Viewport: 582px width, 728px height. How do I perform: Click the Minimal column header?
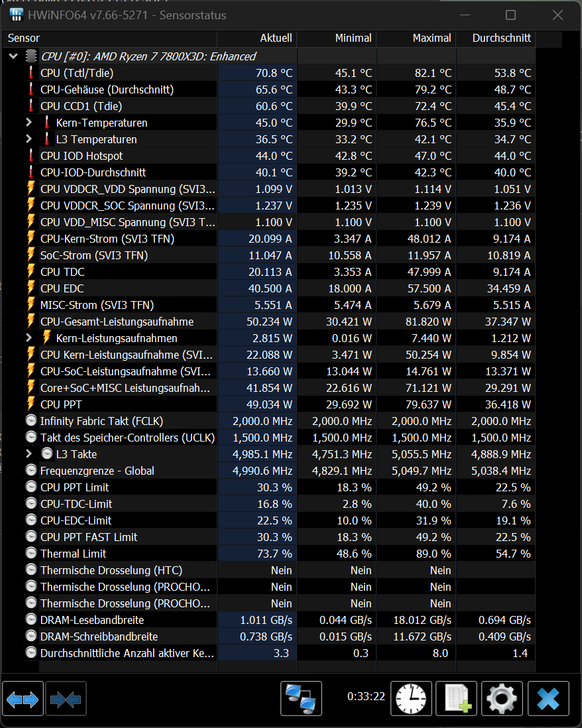[337, 38]
